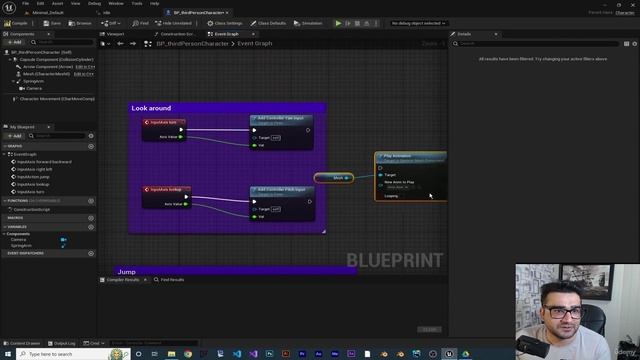Switch to the Minimal_Default level tab
Image resolution: width=640 pixels, height=360 pixels.
pyautogui.click(x=45, y=13)
